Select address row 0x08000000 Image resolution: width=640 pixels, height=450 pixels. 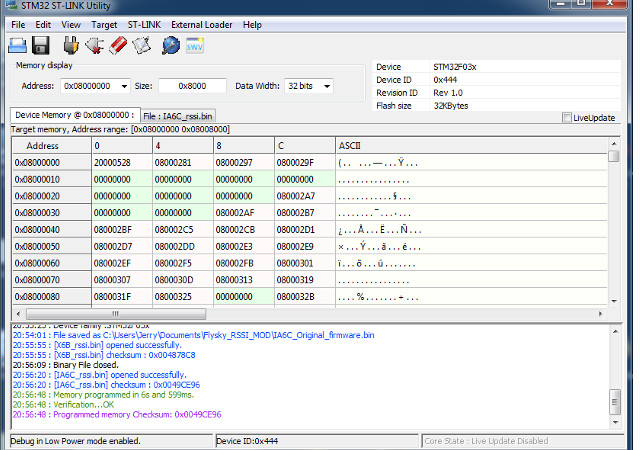51,163
